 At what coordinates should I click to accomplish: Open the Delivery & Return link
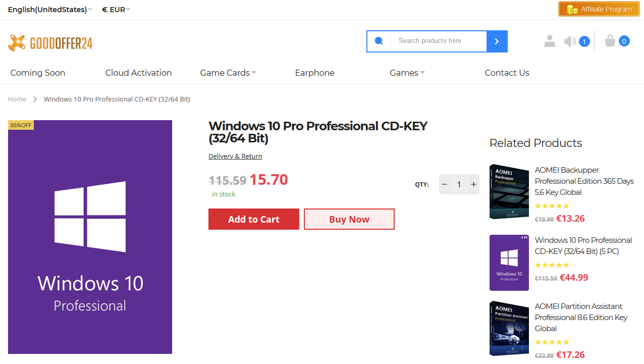point(235,156)
